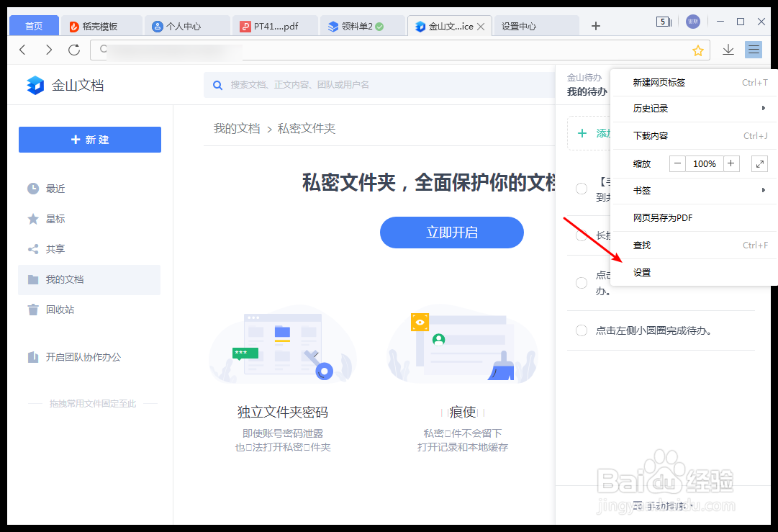Click the blue 新建 button
This screenshot has height=532, width=778.
coord(90,140)
